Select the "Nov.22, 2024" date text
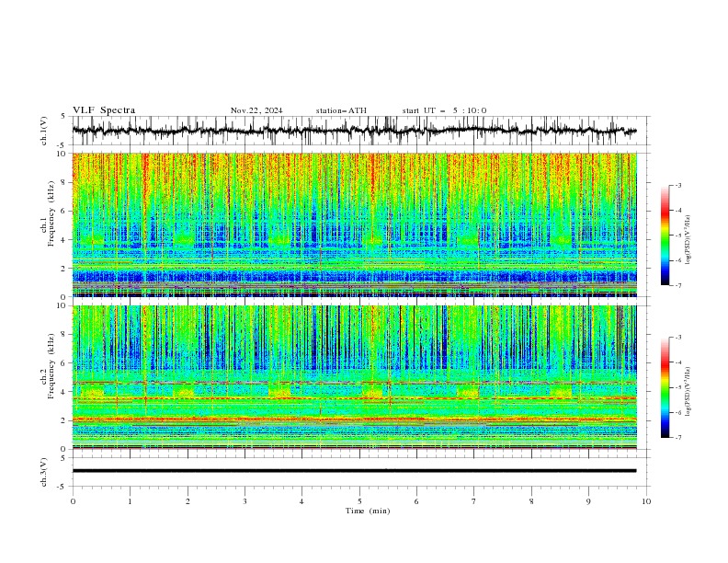Screen dimensions: 728x563 pos(256,110)
